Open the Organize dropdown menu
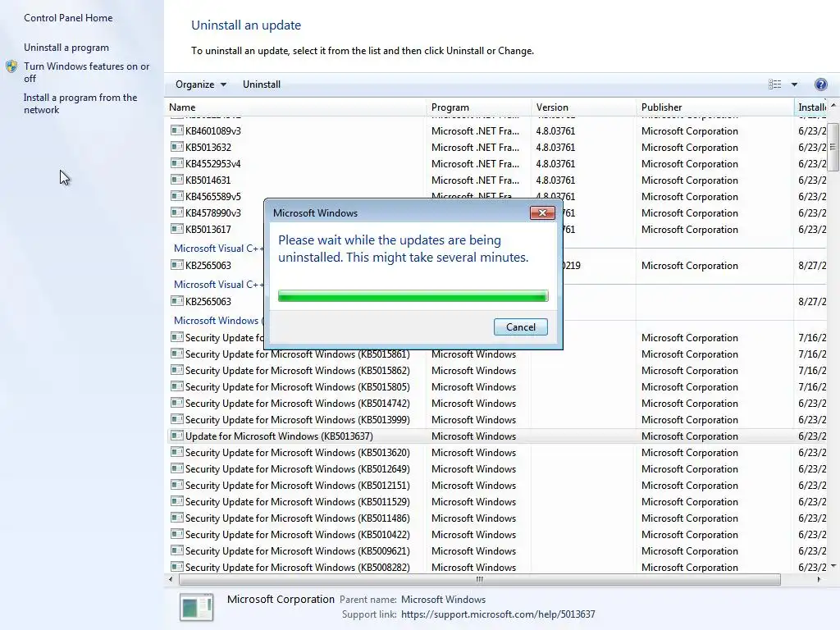840x630 pixels. coord(201,84)
